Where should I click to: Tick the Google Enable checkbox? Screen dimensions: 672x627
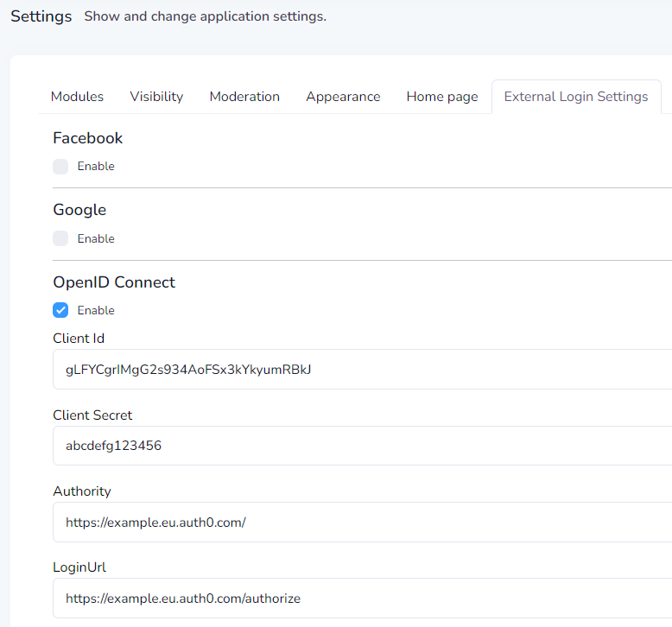tap(60, 238)
